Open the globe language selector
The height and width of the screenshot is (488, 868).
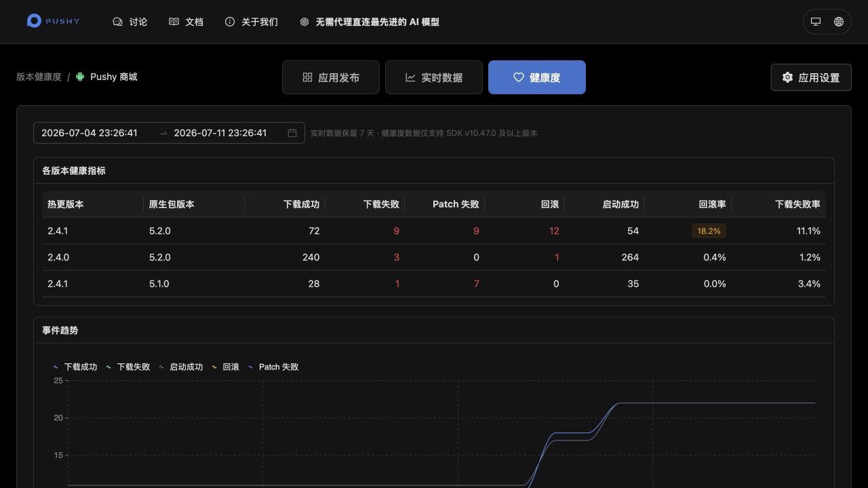(x=839, y=22)
